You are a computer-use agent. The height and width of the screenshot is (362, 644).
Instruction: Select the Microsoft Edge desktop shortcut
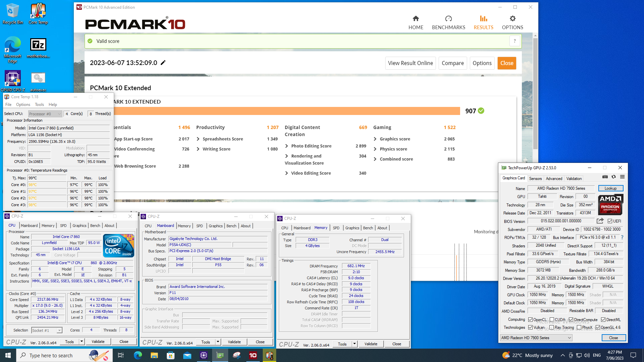pos(12,50)
